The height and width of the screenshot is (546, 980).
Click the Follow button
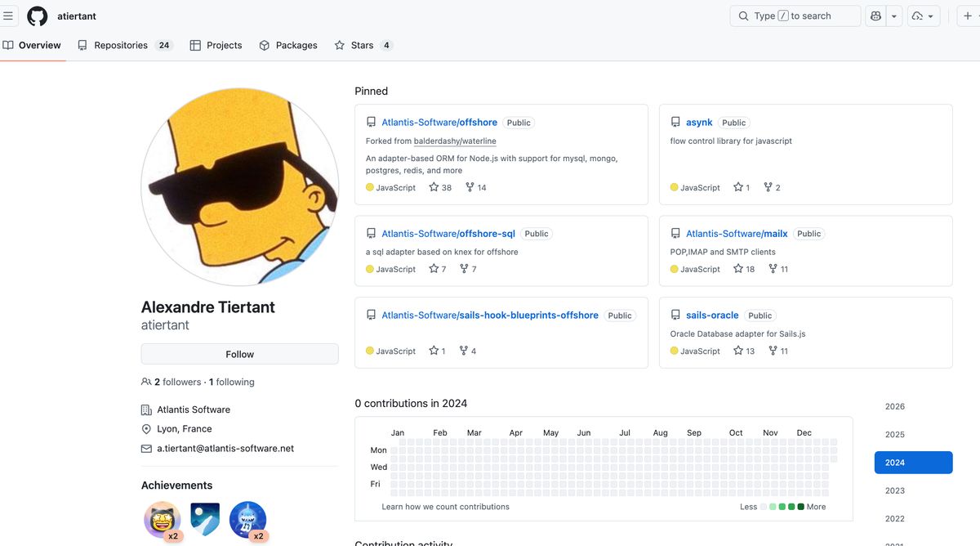click(239, 354)
